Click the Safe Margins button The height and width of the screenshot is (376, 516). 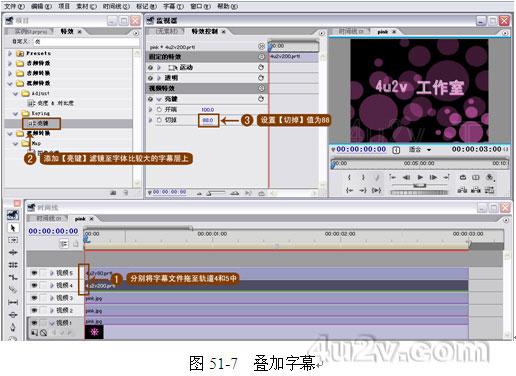pyautogui.click(x=476, y=177)
